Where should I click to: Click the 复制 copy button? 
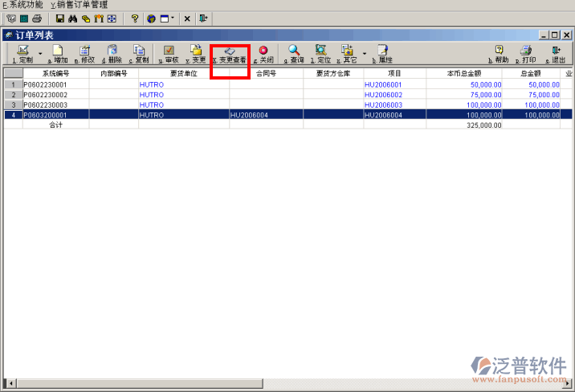point(139,55)
